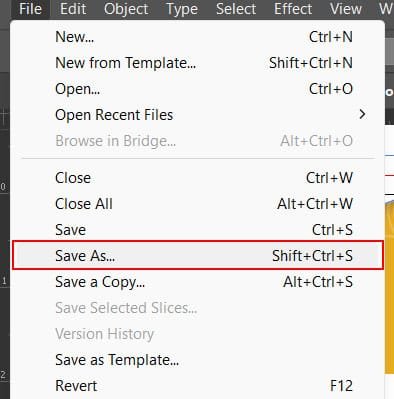
Task: Choose New... from the File menu
Action: coord(198,37)
